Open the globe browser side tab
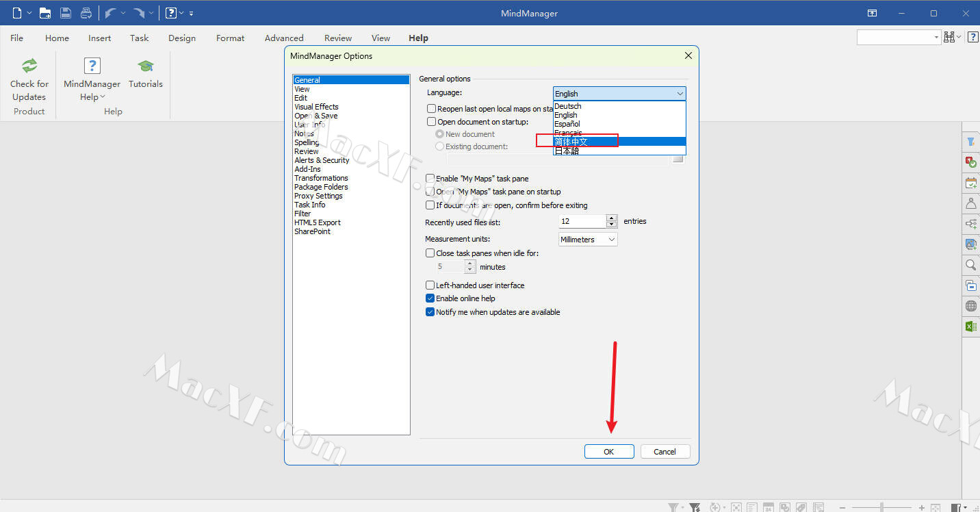The height and width of the screenshot is (512, 980). 970,306
